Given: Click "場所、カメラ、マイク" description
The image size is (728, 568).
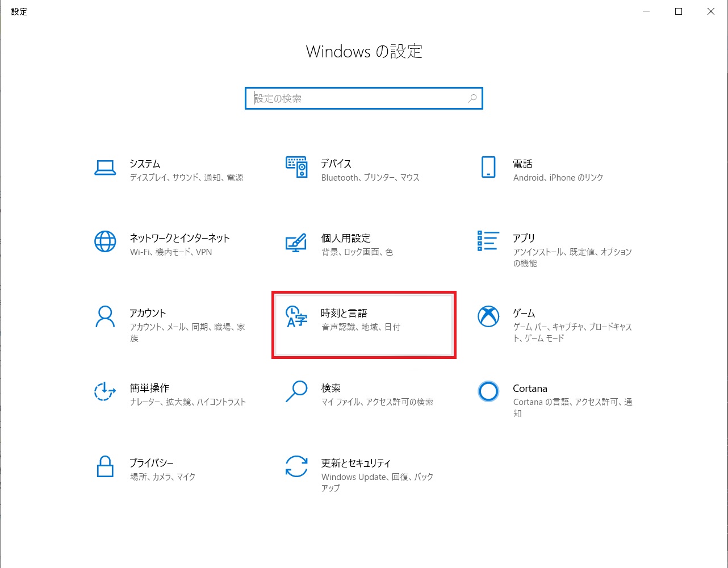Looking at the screenshot, I should click(x=163, y=477).
